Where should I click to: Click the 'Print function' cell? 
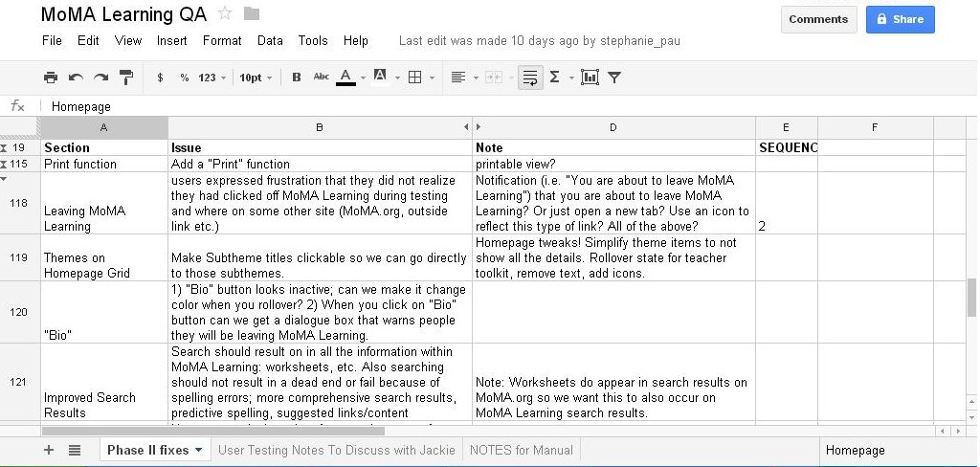click(x=104, y=164)
